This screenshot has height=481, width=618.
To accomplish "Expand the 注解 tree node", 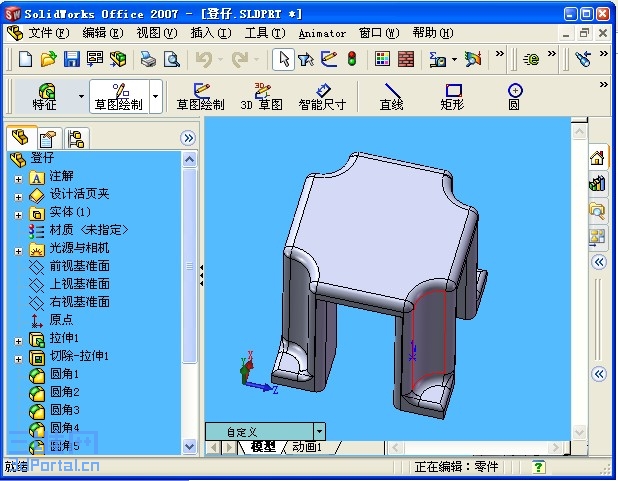I will coord(18,179).
